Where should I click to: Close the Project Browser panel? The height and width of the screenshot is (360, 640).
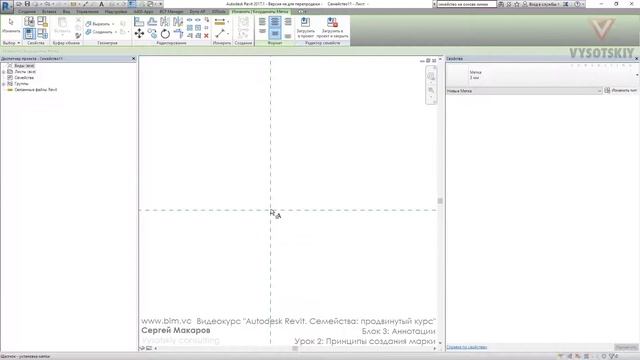coord(133,59)
